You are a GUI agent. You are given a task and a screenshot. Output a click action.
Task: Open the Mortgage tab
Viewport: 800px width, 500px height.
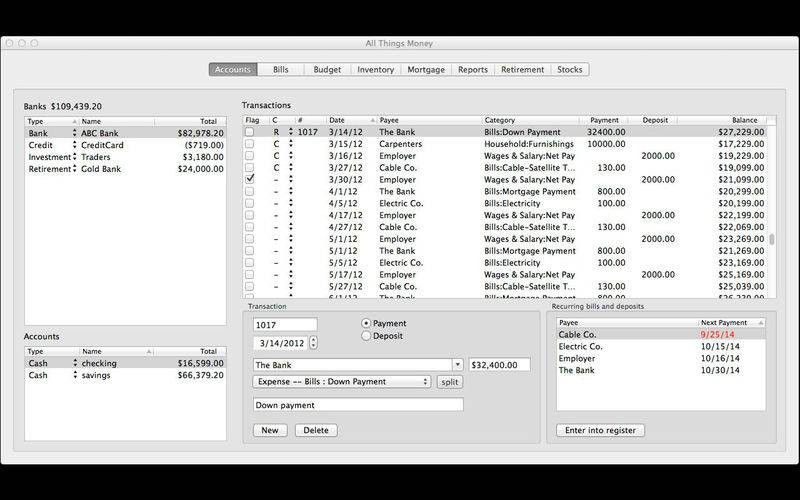coord(427,70)
